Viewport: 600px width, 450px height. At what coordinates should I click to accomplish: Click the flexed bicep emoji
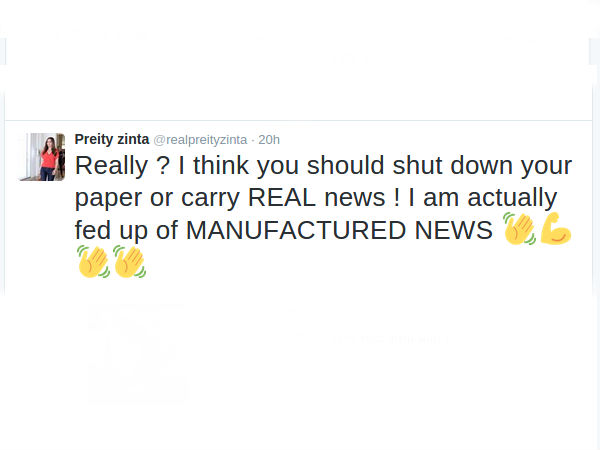pos(555,229)
